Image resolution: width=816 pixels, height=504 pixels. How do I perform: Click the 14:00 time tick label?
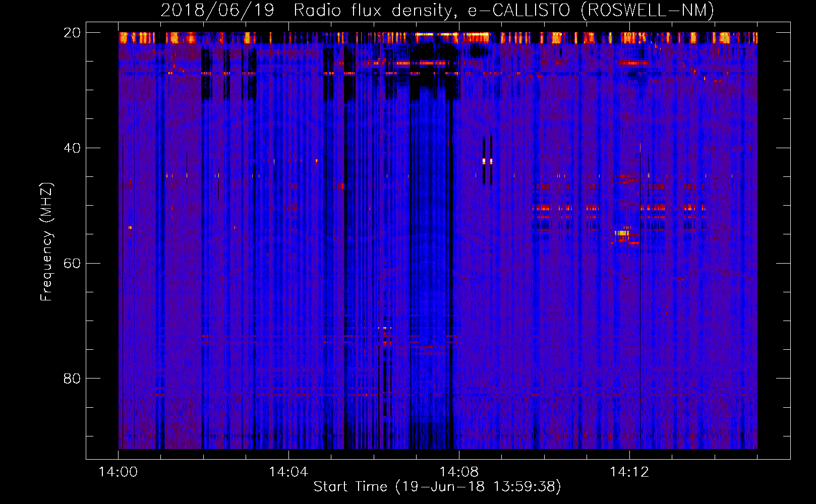[x=118, y=472]
